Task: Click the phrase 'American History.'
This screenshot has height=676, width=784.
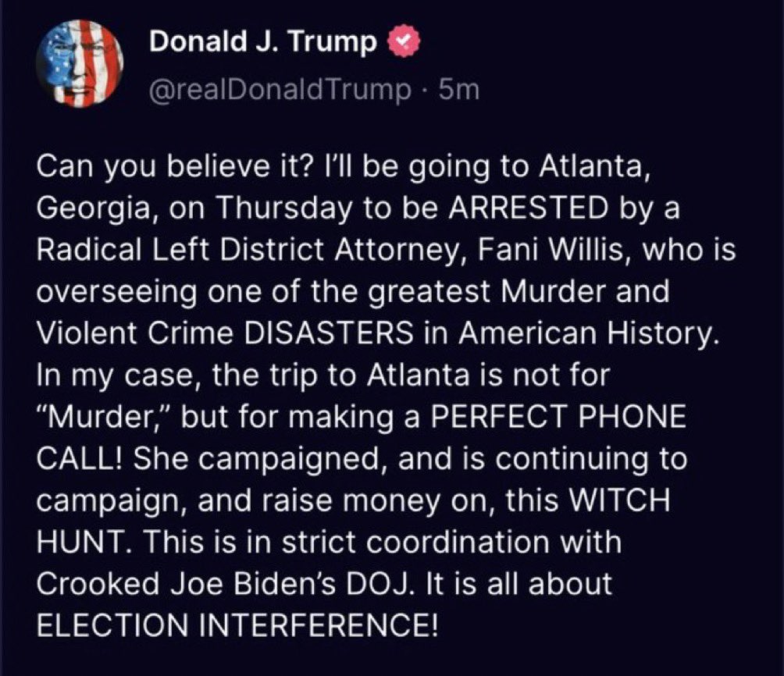Action: tap(589, 333)
